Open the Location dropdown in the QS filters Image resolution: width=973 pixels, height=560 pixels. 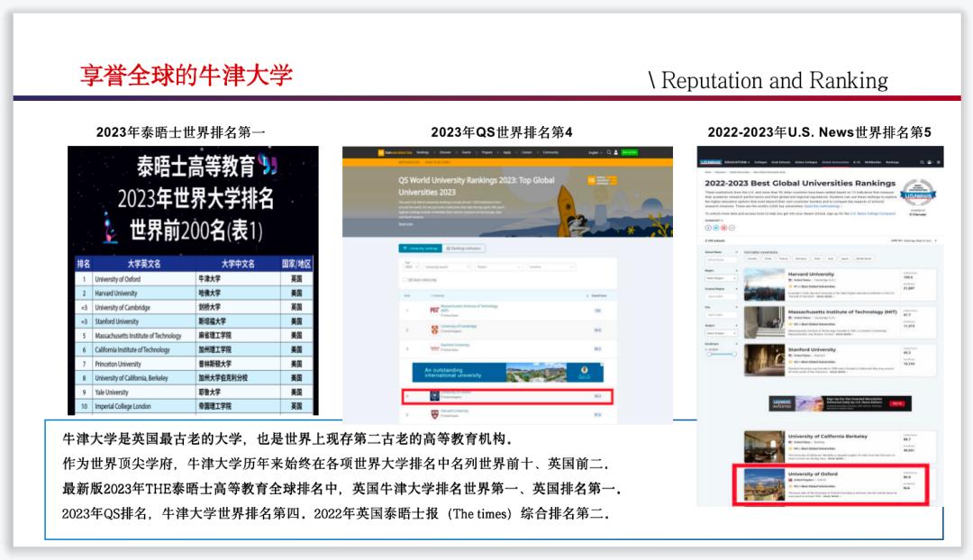click(551, 266)
